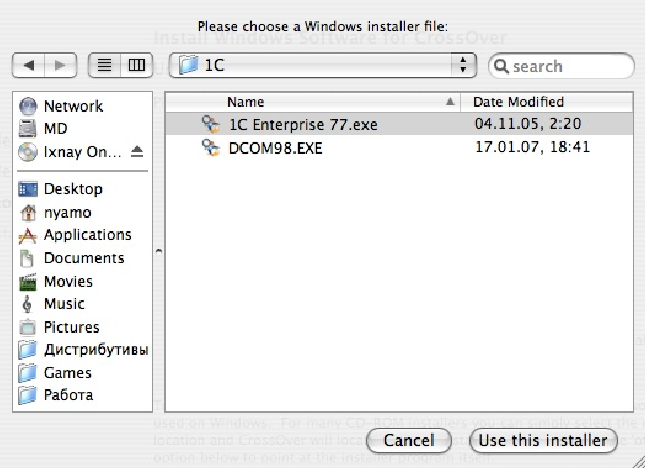Click the Cancel button

pyautogui.click(x=408, y=440)
